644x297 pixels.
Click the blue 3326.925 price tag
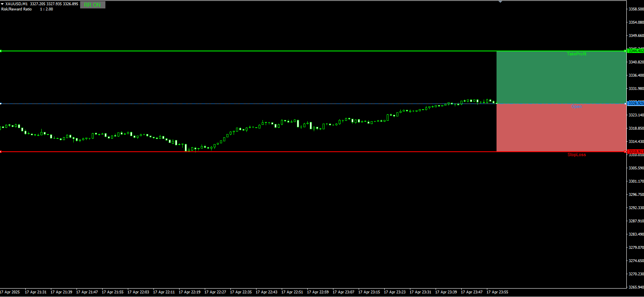tap(636, 104)
